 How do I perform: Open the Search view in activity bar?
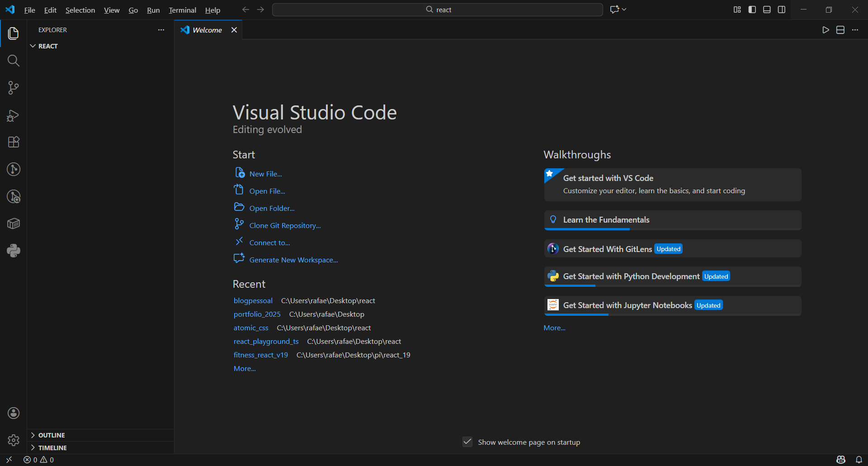[x=14, y=61]
